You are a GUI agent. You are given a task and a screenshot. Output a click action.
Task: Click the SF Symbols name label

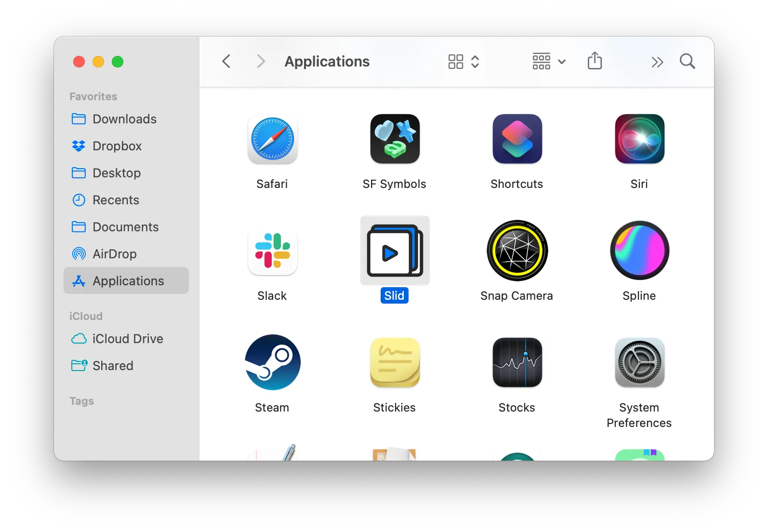[x=395, y=184]
